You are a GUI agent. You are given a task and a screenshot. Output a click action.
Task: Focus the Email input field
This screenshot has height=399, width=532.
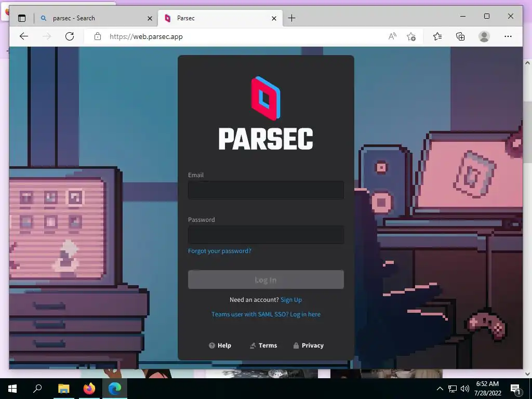[265, 190]
